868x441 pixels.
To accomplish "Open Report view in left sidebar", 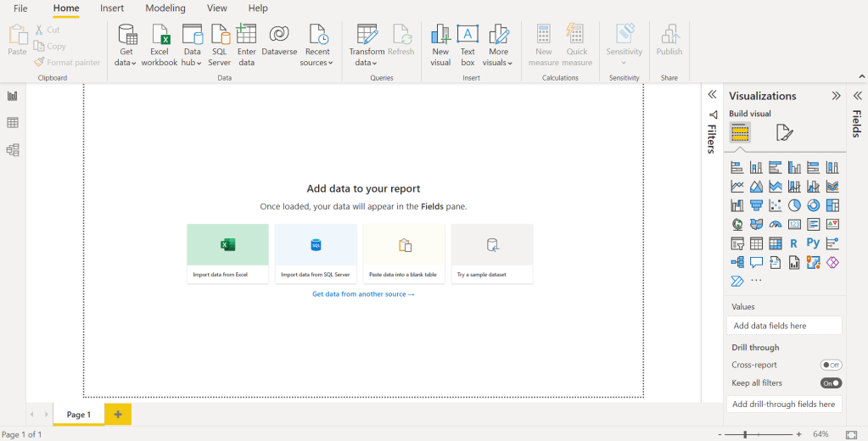I will point(13,97).
